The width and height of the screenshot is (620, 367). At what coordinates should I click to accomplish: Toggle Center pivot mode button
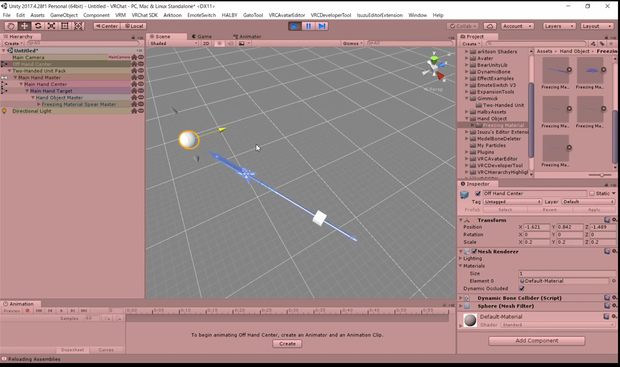pyautogui.click(x=107, y=26)
